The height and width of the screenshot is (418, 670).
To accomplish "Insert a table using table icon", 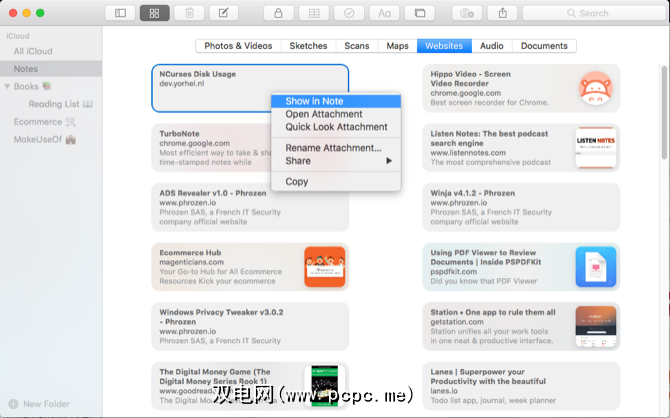I will 314,13.
